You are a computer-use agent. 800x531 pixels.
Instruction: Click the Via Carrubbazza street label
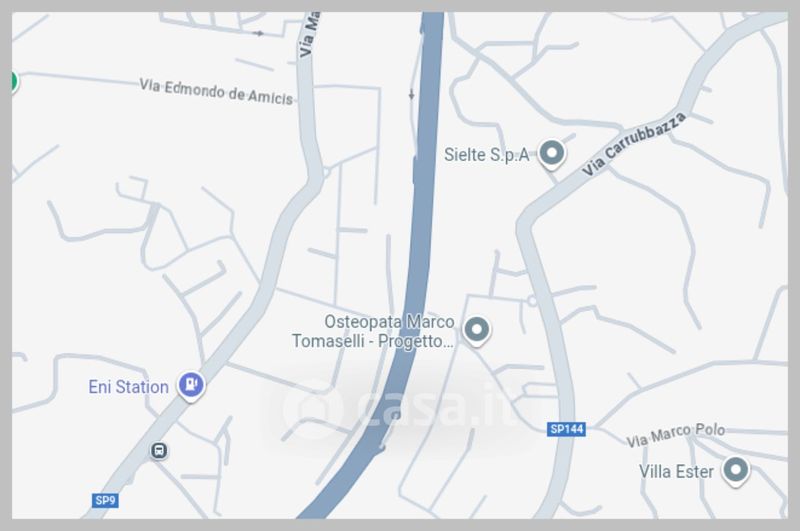point(634,144)
